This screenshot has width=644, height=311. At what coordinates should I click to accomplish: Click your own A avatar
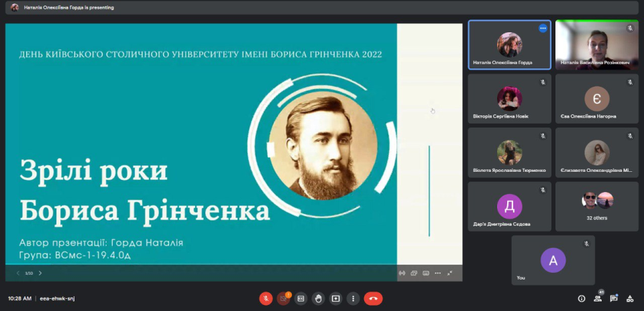[553, 261]
